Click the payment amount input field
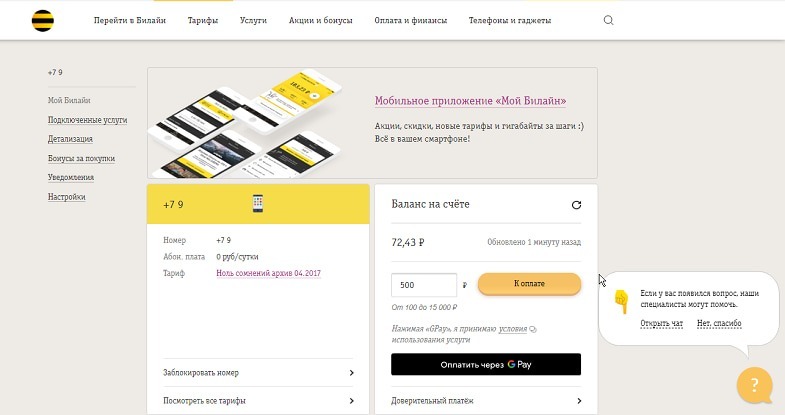785x415 pixels. pos(427,284)
